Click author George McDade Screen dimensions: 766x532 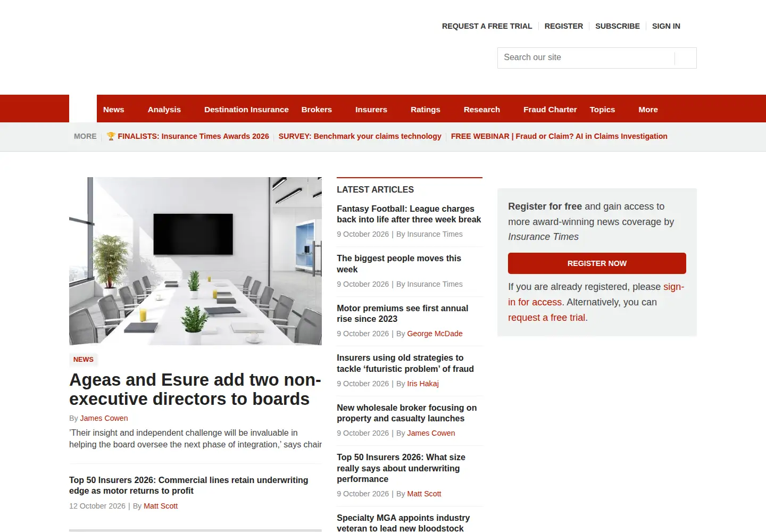(x=435, y=334)
